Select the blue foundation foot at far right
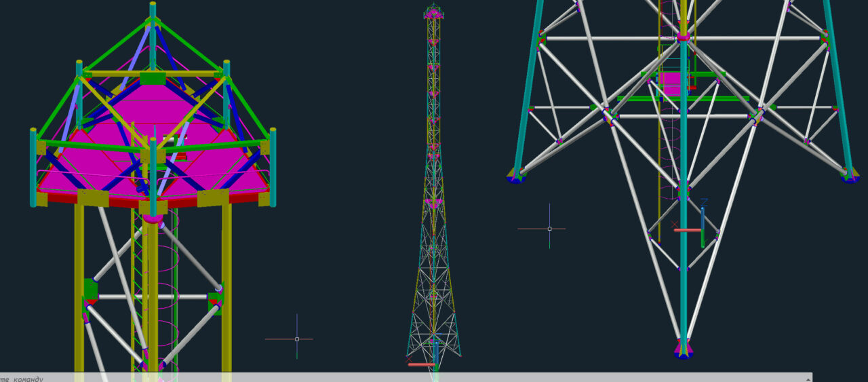The height and width of the screenshot is (382, 868). pyautogui.click(x=850, y=178)
